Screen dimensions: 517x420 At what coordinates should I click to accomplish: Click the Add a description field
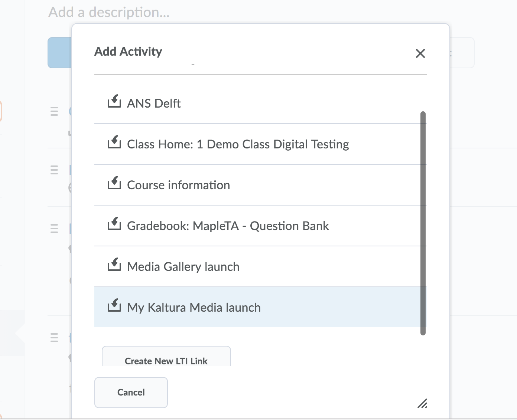pyautogui.click(x=109, y=12)
